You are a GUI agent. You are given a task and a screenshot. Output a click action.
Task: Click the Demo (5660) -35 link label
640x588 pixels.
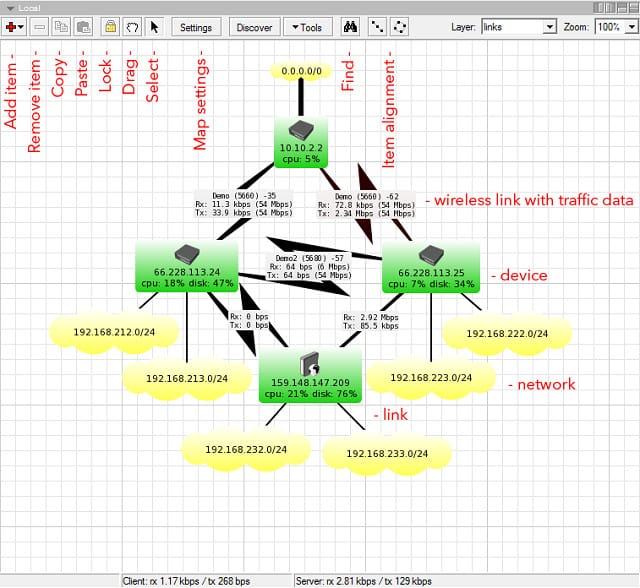coord(244,204)
